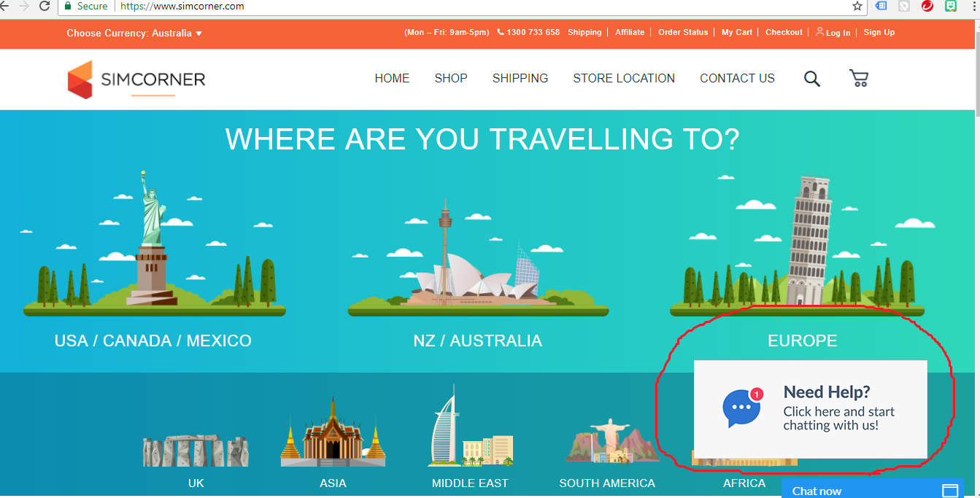Select the Leaning Tower of Pisa illustration

click(x=797, y=245)
